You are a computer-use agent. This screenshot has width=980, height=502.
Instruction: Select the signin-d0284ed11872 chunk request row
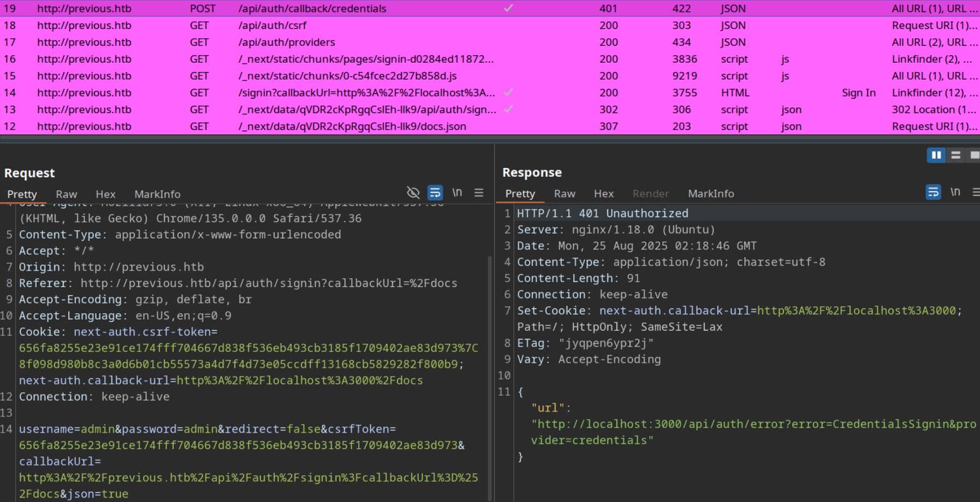click(x=490, y=59)
